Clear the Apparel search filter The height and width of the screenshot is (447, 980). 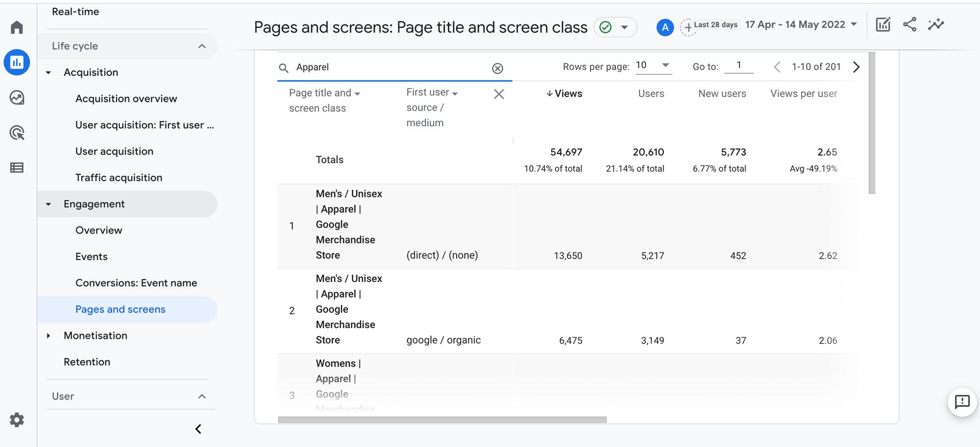pos(497,68)
